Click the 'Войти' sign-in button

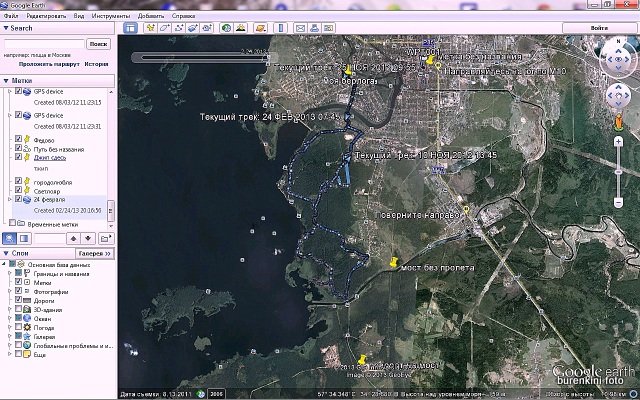click(599, 28)
